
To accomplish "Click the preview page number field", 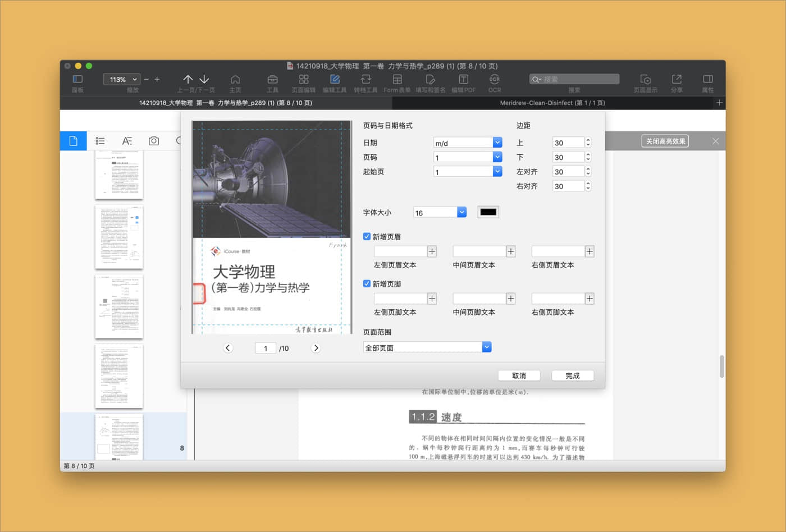I will pyautogui.click(x=265, y=348).
